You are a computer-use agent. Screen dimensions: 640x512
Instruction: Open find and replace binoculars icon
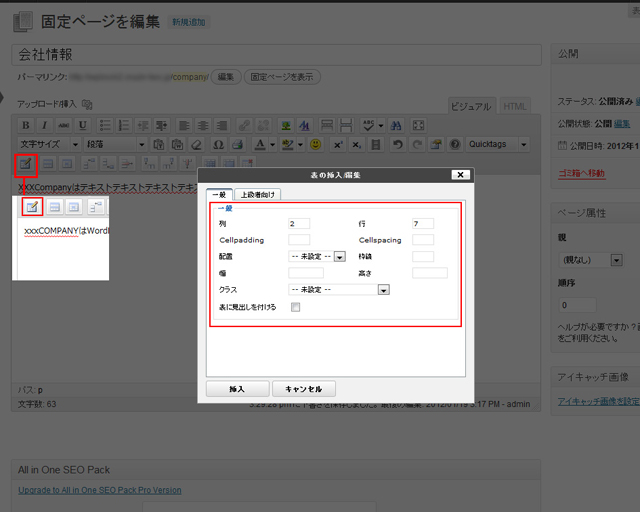[396, 125]
